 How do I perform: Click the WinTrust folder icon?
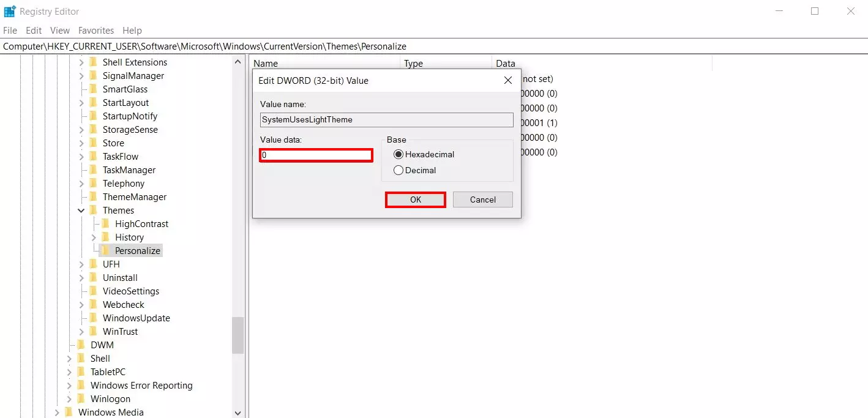[x=93, y=331]
